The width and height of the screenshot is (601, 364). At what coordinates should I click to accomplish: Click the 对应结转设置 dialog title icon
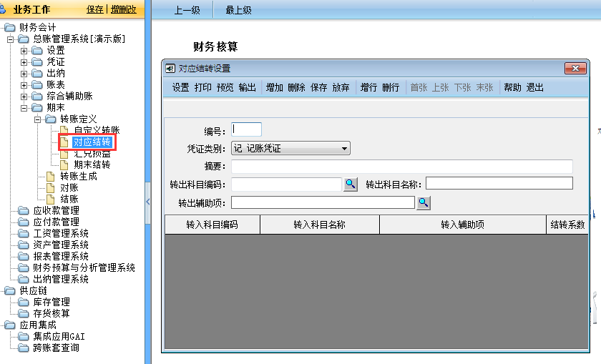[170, 69]
